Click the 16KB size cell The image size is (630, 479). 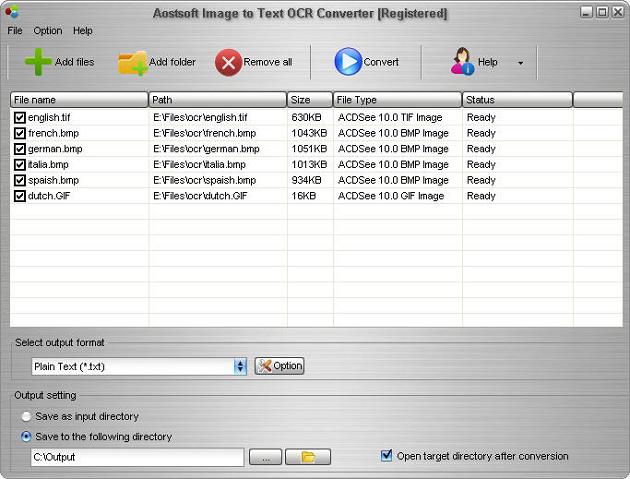(x=303, y=196)
